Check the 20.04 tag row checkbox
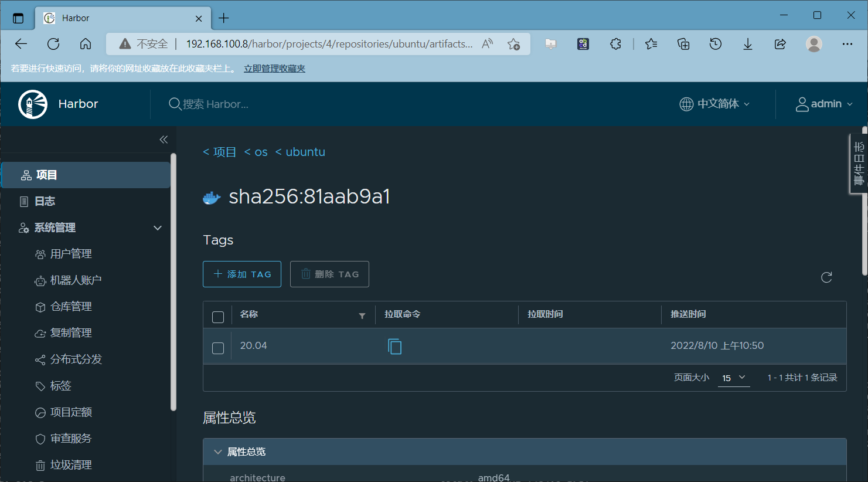 click(x=218, y=348)
